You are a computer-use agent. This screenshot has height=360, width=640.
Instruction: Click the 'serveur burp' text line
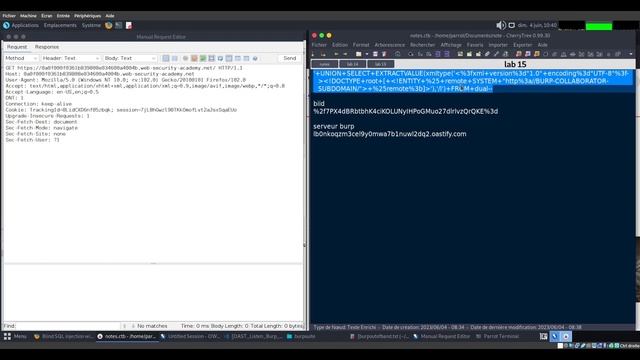(x=333, y=127)
